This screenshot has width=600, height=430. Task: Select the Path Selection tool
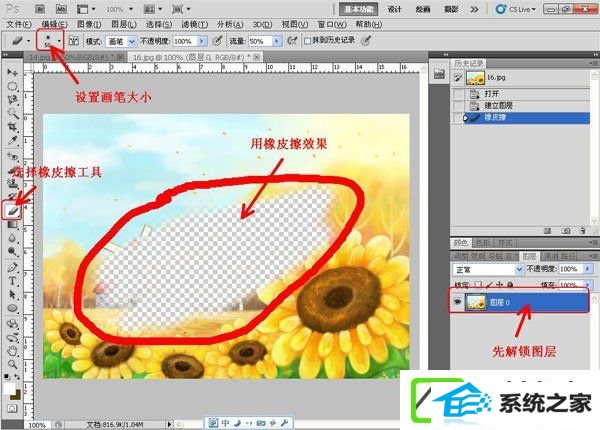tap(12, 294)
